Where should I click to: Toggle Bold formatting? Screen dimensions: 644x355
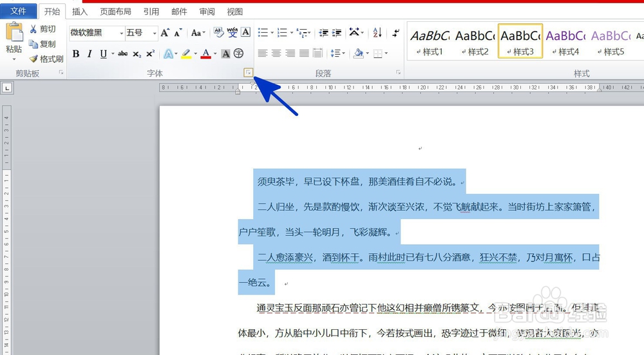pyautogui.click(x=76, y=54)
